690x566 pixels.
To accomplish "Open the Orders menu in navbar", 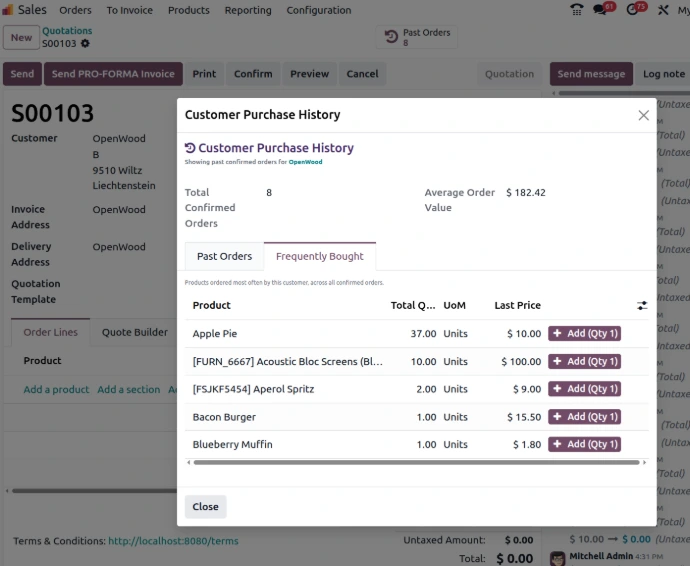I will [75, 10].
